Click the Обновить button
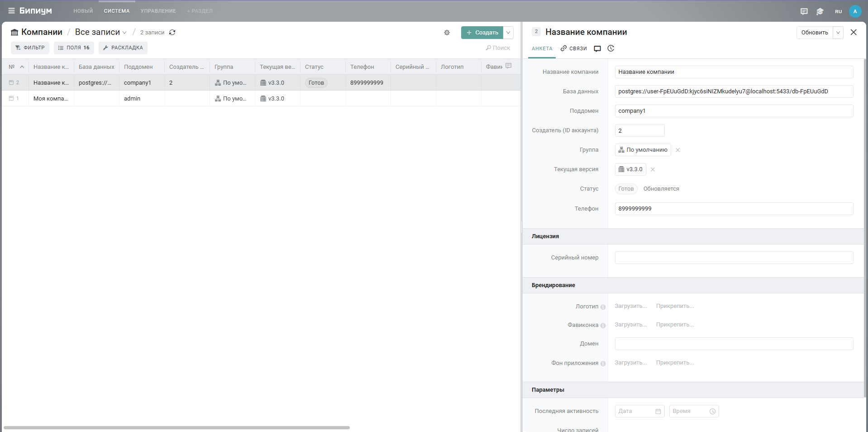Viewport: 868px width, 432px height. pyautogui.click(x=815, y=33)
